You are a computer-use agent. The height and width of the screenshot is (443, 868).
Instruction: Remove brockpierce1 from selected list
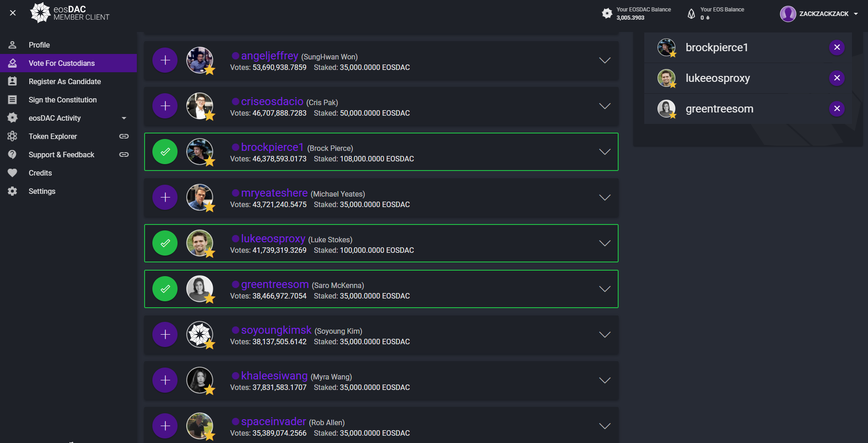pos(837,48)
